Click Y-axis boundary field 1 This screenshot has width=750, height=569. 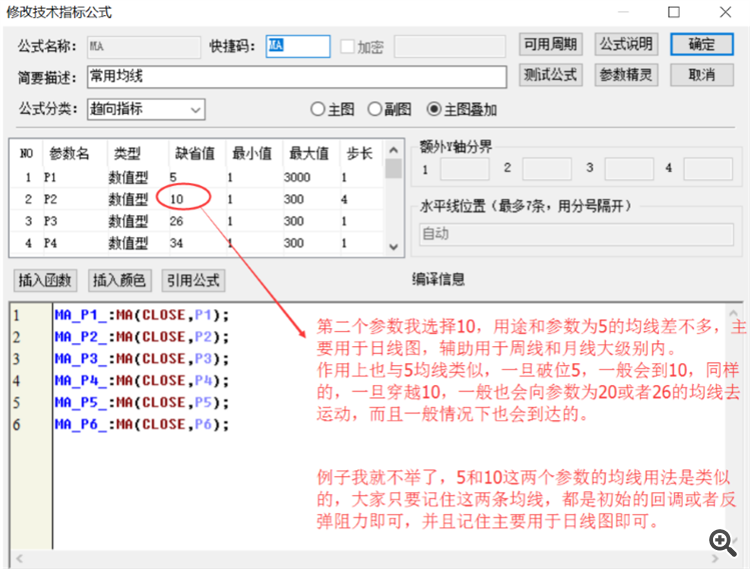tap(464, 169)
